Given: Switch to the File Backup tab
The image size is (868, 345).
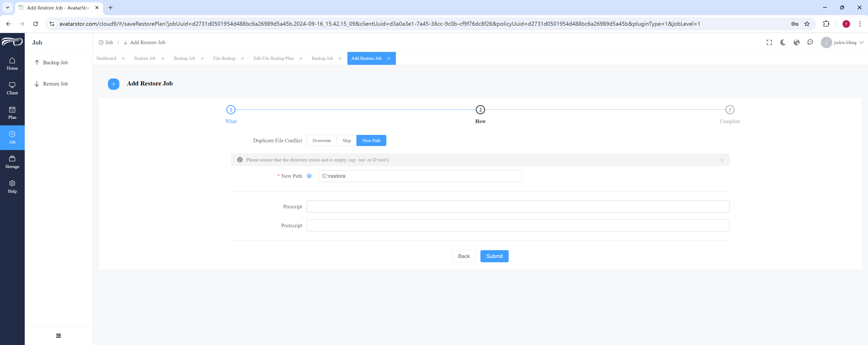Looking at the screenshot, I should [x=224, y=58].
